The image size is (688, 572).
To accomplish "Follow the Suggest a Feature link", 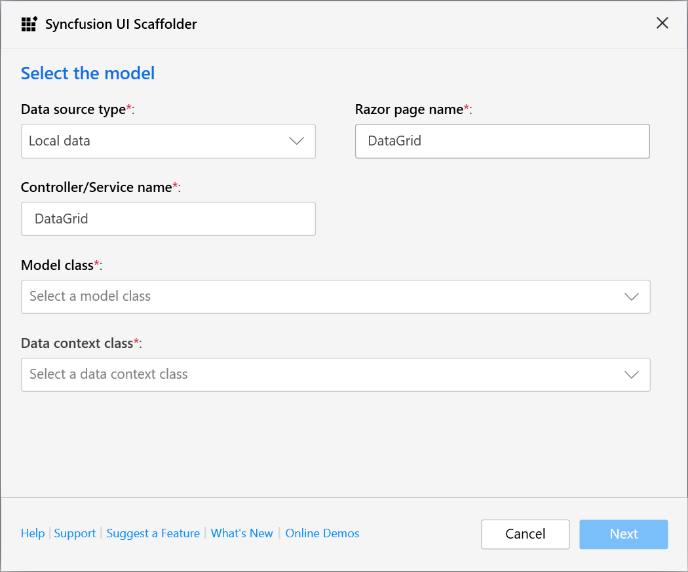I will pyautogui.click(x=153, y=534).
